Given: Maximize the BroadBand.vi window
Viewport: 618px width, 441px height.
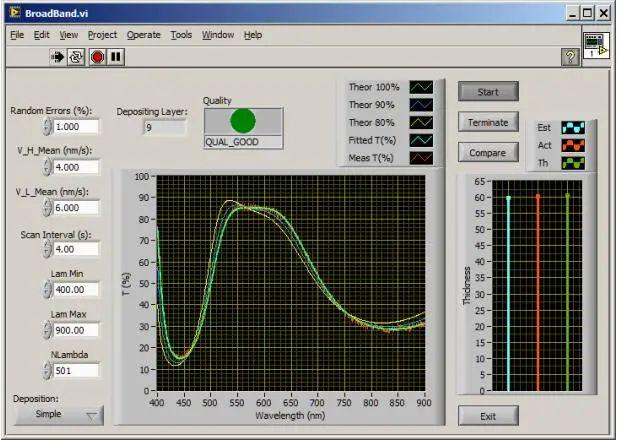Looking at the screenshot, I should pyautogui.click(x=588, y=13).
